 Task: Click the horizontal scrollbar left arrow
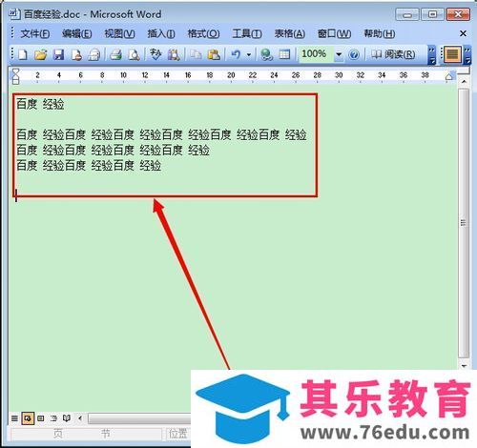[80, 418]
